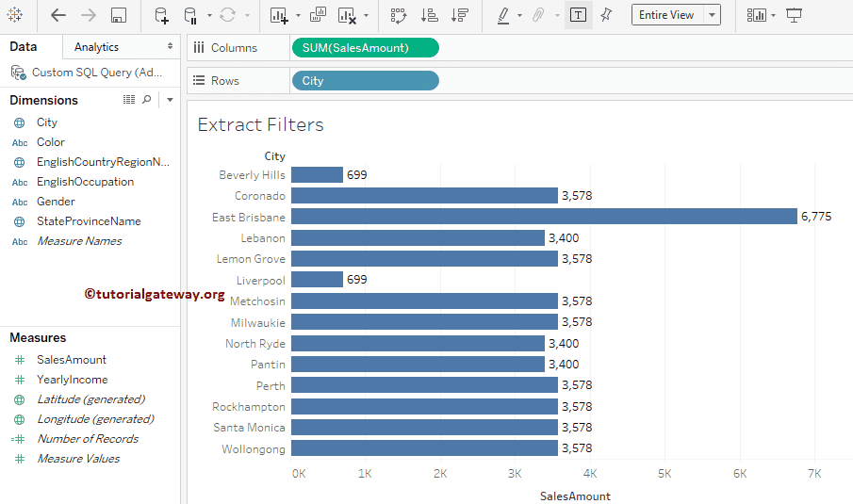Screen dimensions: 853x504
Task: Open the Dimensions pane menu arrow
Action: click(170, 100)
